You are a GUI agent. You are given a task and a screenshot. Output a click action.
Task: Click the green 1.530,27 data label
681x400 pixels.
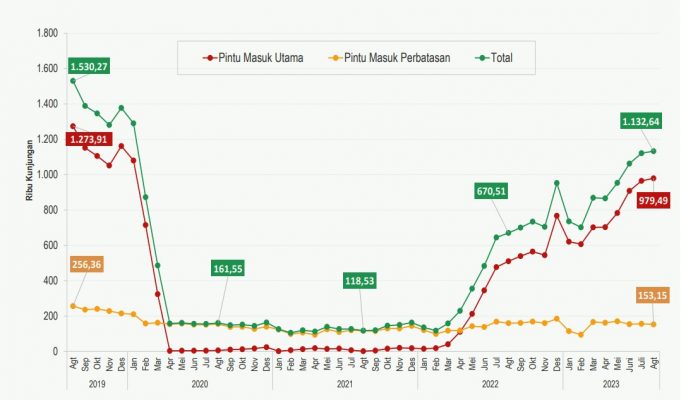tap(88, 67)
